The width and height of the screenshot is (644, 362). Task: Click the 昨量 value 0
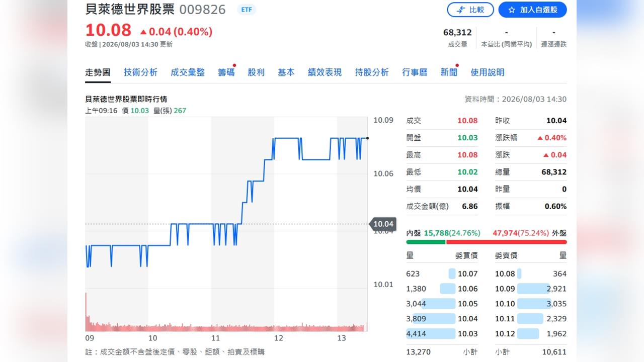tap(564, 189)
